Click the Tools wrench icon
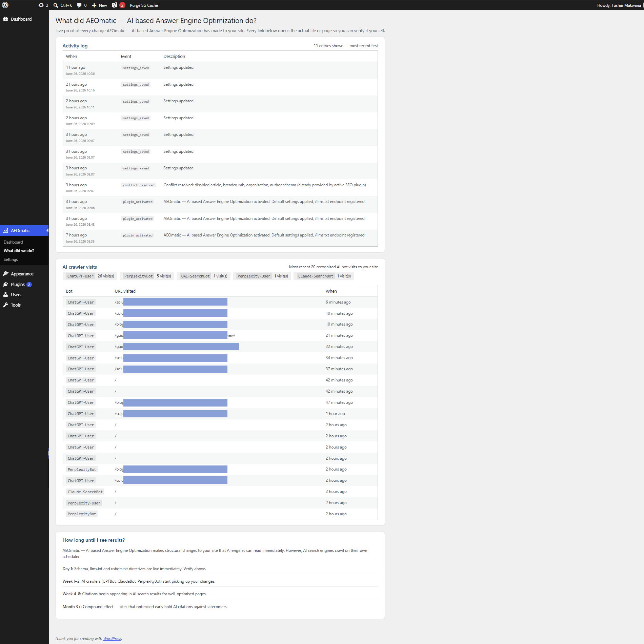 [x=6, y=305]
